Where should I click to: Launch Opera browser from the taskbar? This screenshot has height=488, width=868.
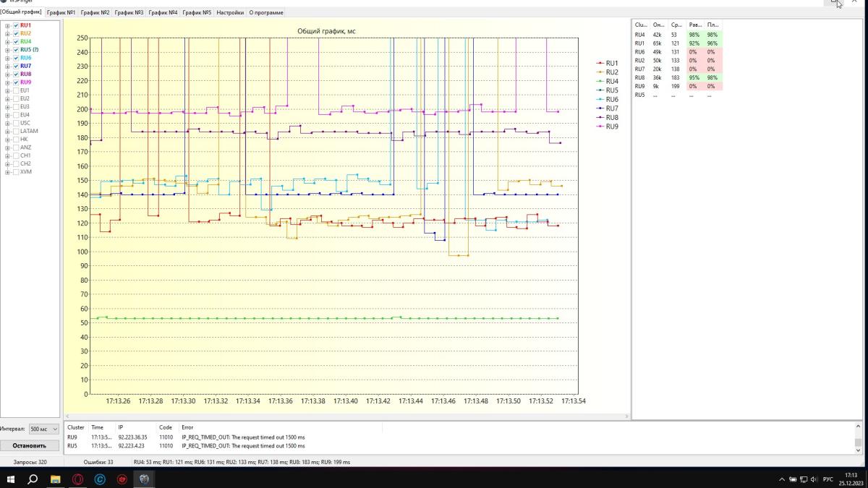(x=77, y=479)
